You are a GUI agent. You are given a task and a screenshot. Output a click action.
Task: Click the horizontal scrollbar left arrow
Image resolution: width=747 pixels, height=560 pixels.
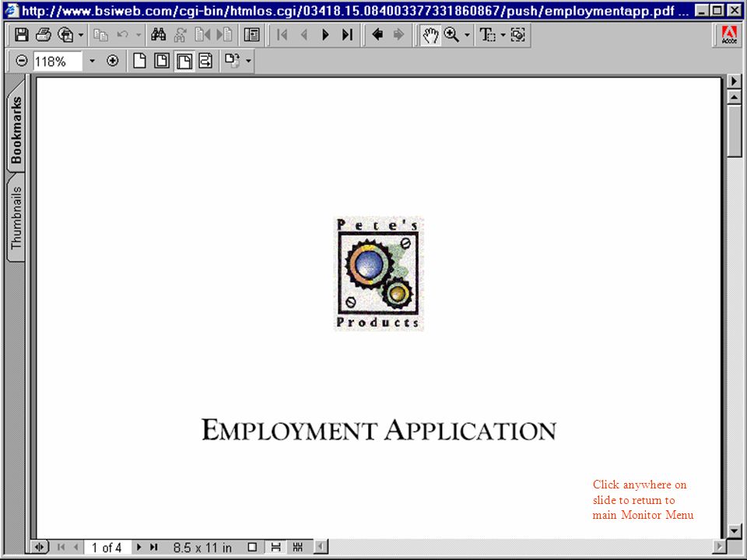pyautogui.click(x=321, y=547)
